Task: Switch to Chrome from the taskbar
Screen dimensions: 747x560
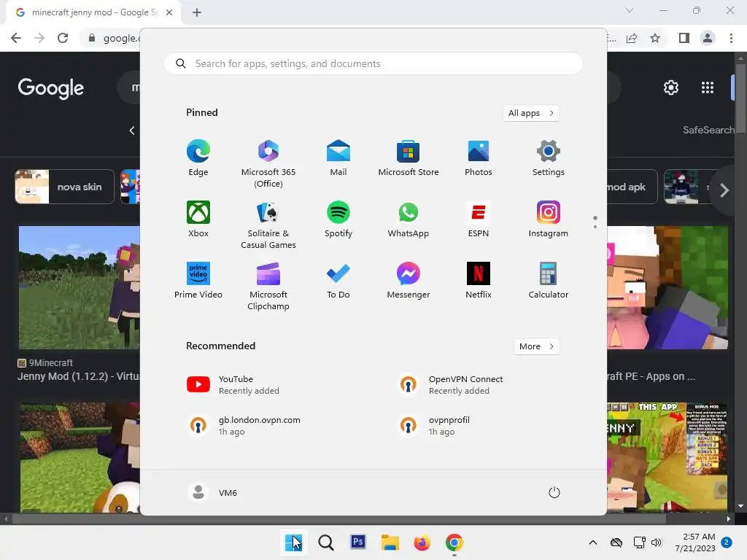Action: pyautogui.click(x=454, y=542)
